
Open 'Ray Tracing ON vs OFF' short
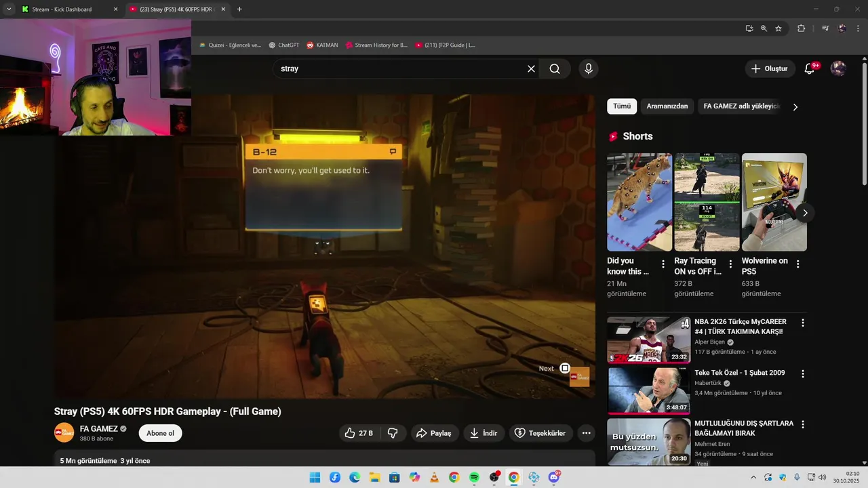click(707, 202)
